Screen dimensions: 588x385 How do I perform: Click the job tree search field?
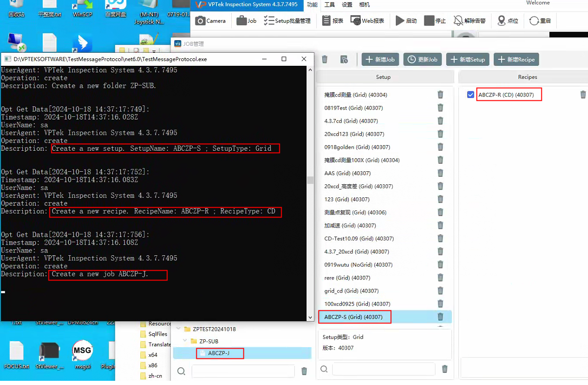[x=243, y=371]
